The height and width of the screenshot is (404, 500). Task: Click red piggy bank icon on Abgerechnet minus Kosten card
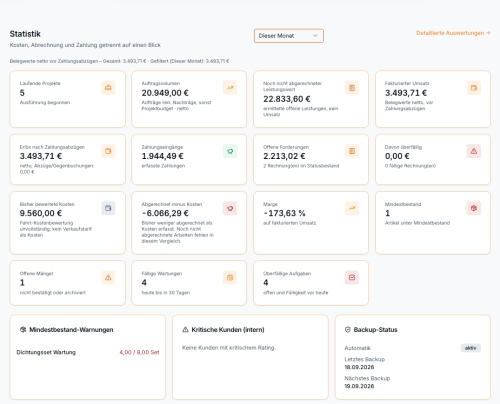(x=230, y=208)
